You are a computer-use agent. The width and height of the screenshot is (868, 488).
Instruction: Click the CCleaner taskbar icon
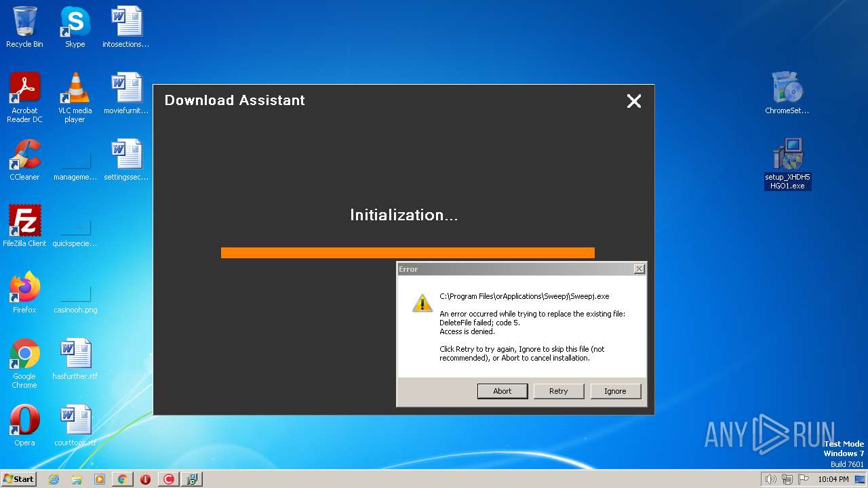(x=169, y=479)
